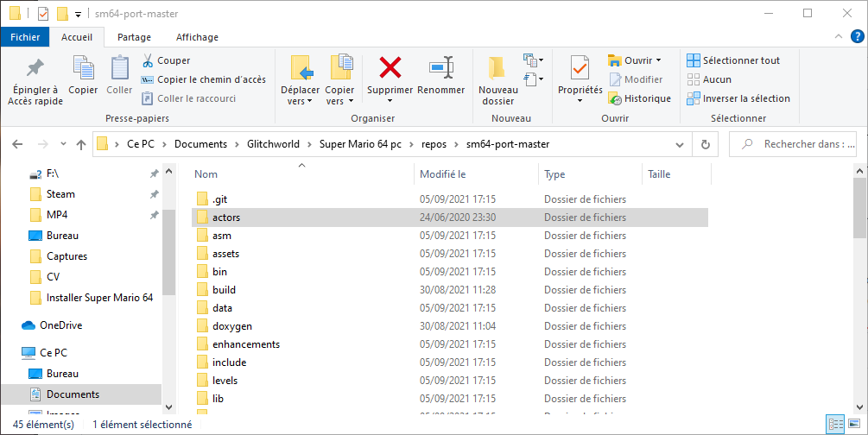The height and width of the screenshot is (435, 868).
Task: Open the Ouvrir dropdown arrow
Action: tap(658, 60)
